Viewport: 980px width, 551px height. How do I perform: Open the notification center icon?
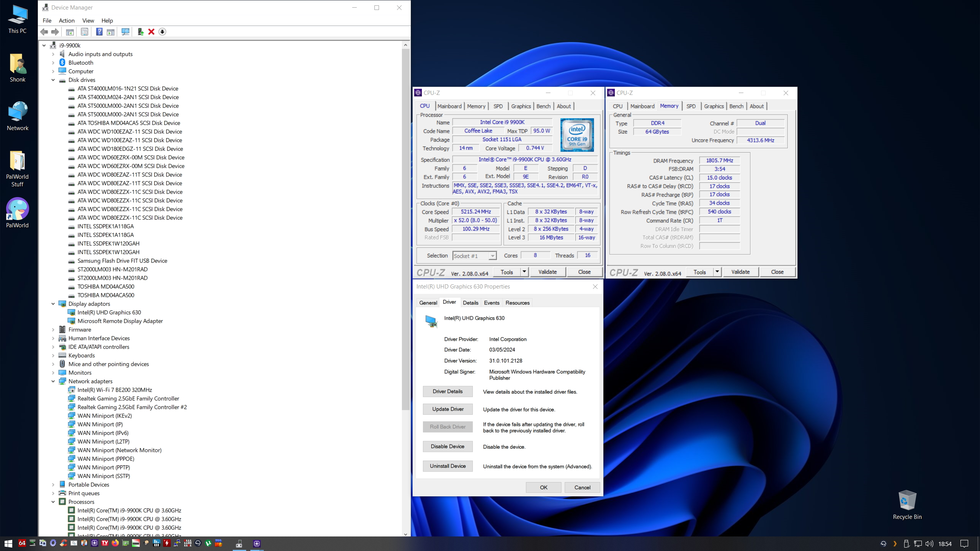[x=965, y=544]
